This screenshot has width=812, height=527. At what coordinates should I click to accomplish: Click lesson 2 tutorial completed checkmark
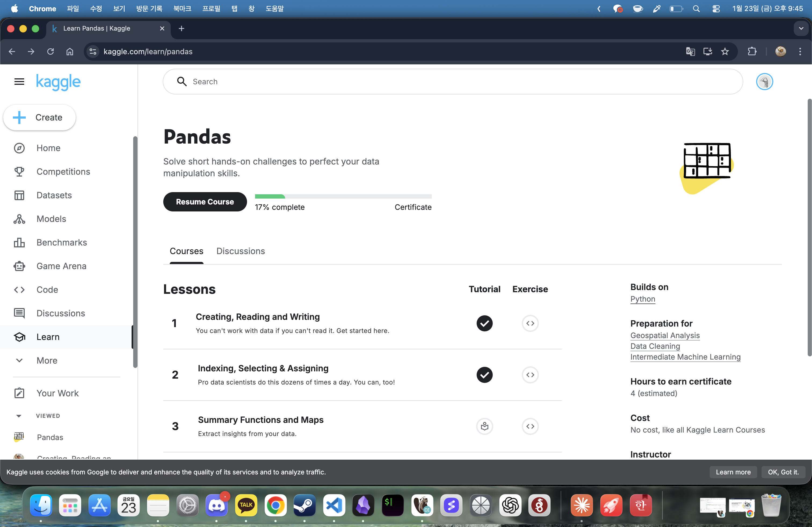click(484, 375)
